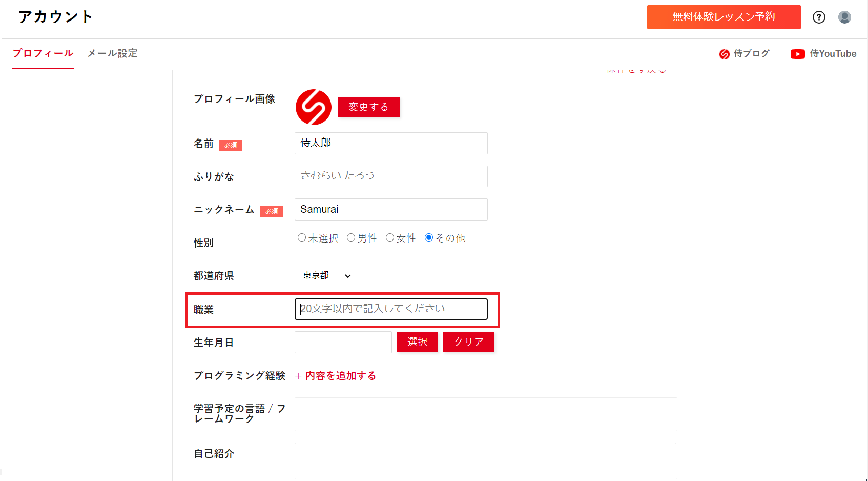
Task: Click the 侍YouTube play icon
Action: point(797,54)
